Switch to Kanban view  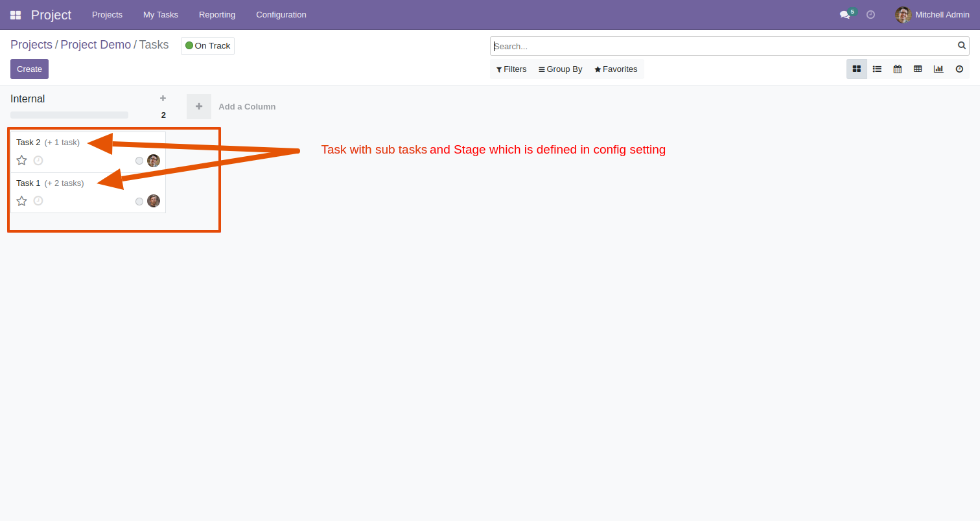(x=857, y=69)
